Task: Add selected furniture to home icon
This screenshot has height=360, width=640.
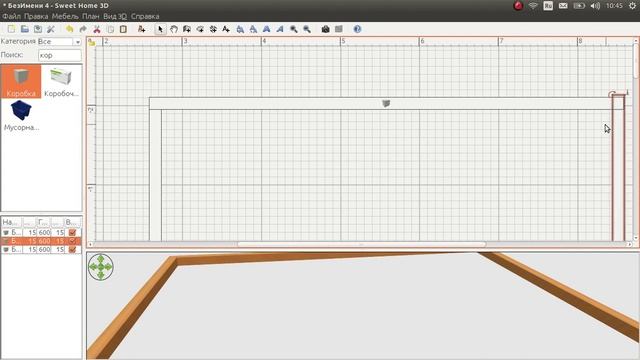Action: (x=141, y=29)
